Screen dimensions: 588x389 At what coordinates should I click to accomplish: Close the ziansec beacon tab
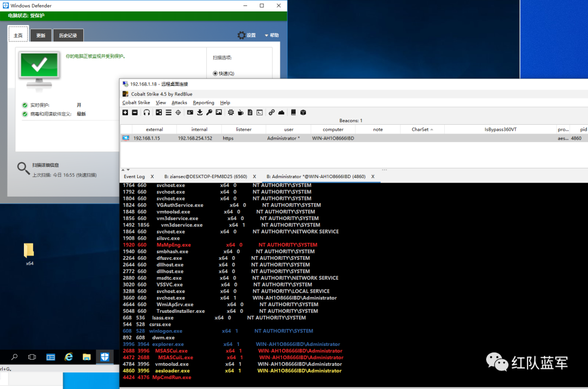(x=254, y=177)
